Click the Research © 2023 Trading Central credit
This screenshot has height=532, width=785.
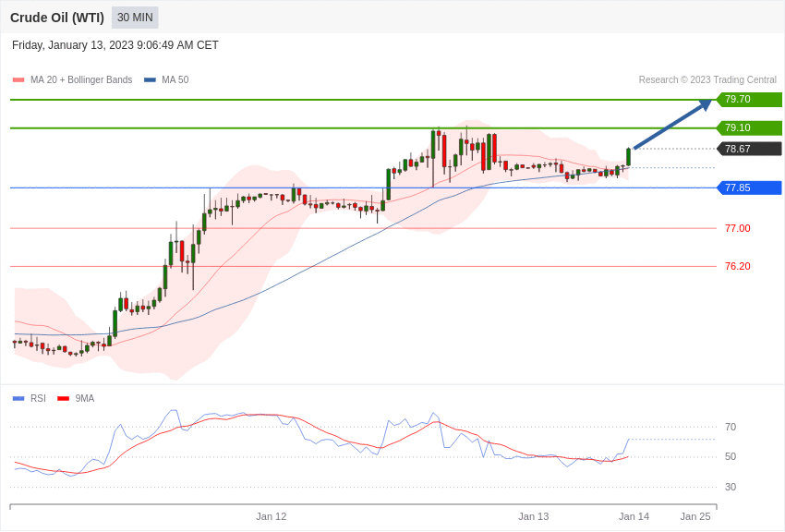click(x=707, y=80)
